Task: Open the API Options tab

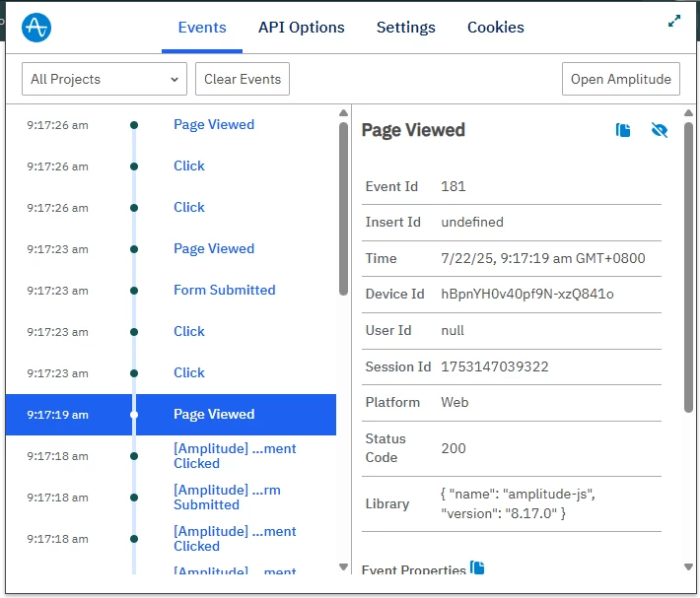Action: (x=302, y=28)
